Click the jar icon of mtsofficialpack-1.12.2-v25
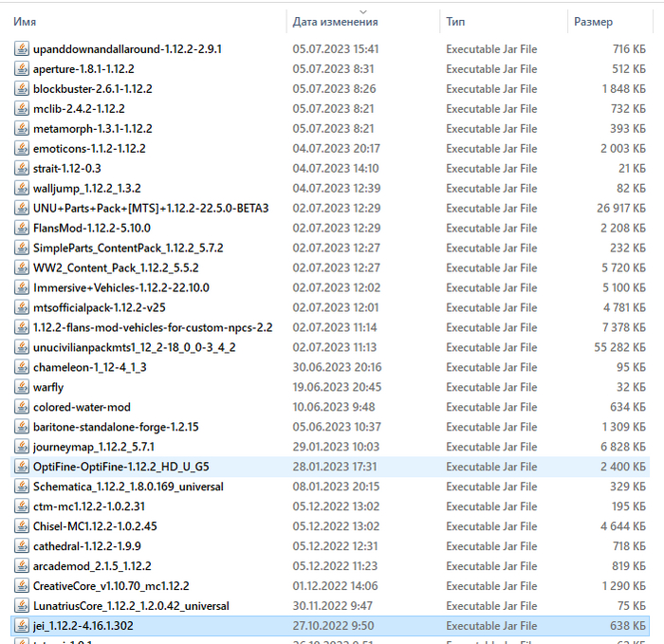Screen dimensions: 664x644 tap(22, 308)
